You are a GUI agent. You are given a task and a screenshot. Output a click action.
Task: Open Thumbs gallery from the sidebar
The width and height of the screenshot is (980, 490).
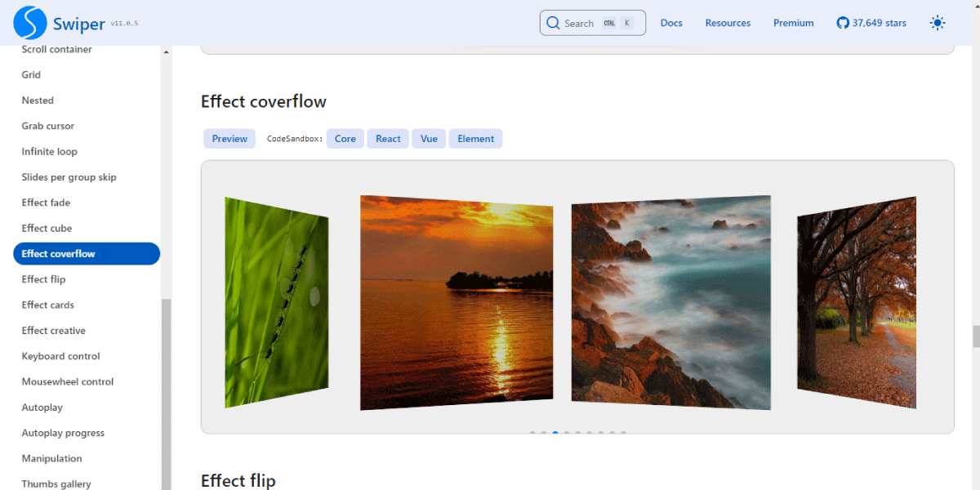[56, 484]
